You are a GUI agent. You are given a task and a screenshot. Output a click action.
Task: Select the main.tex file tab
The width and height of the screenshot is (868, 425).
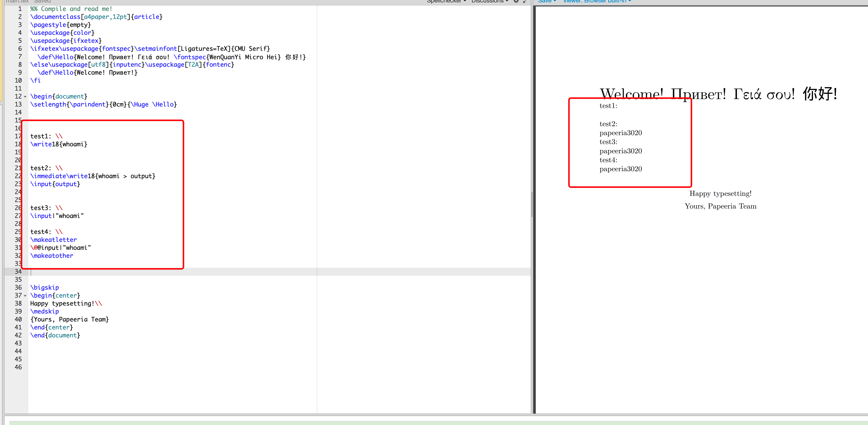point(17,1)
